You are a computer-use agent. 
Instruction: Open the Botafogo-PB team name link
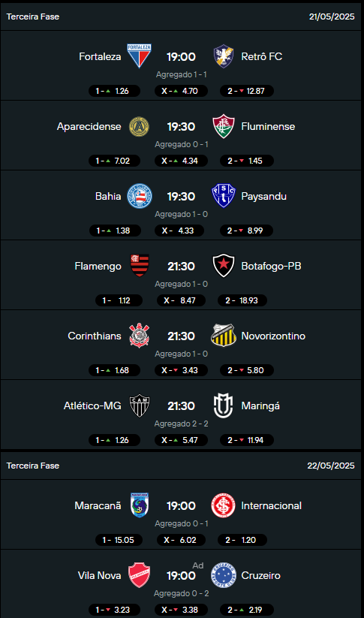pos(272,266)
